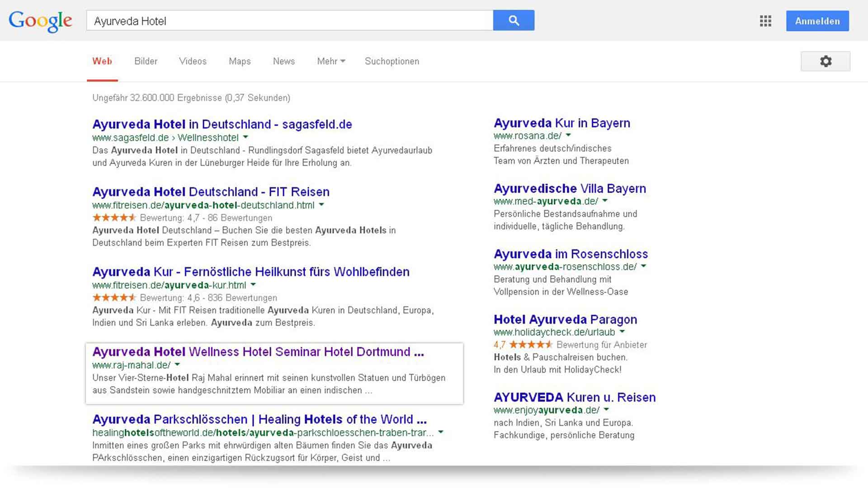Open Ayurveda Parkschlösschen Healing Hotels result
Viewport: 868px width, 488px height.
(x=259, y=419)
